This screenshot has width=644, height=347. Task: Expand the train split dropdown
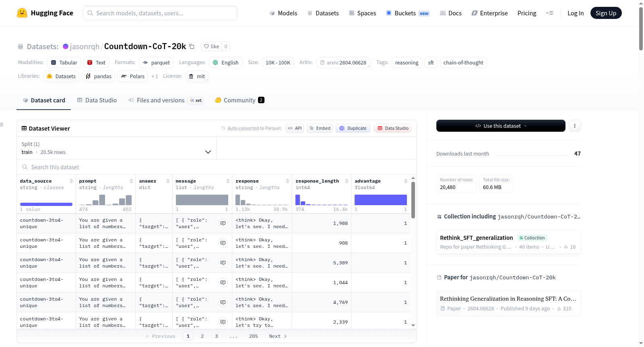click(116, 148)
